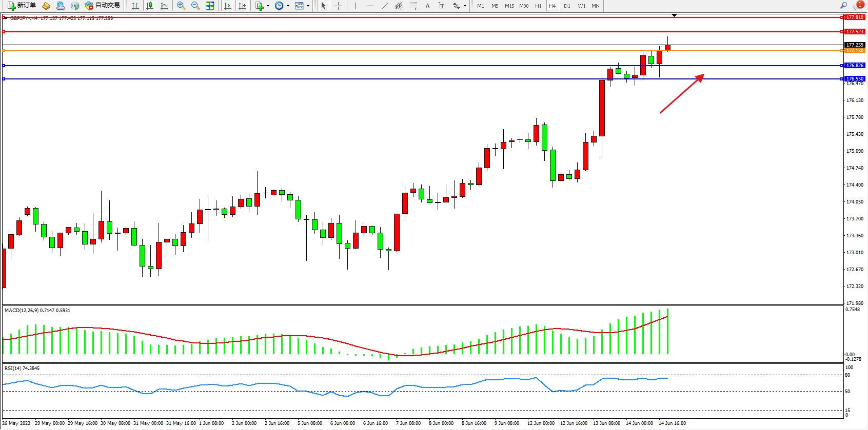868x430 pixels.
Task: Choose the draw trendline tool
Action: pyautogui.click(x=385, y=6)
